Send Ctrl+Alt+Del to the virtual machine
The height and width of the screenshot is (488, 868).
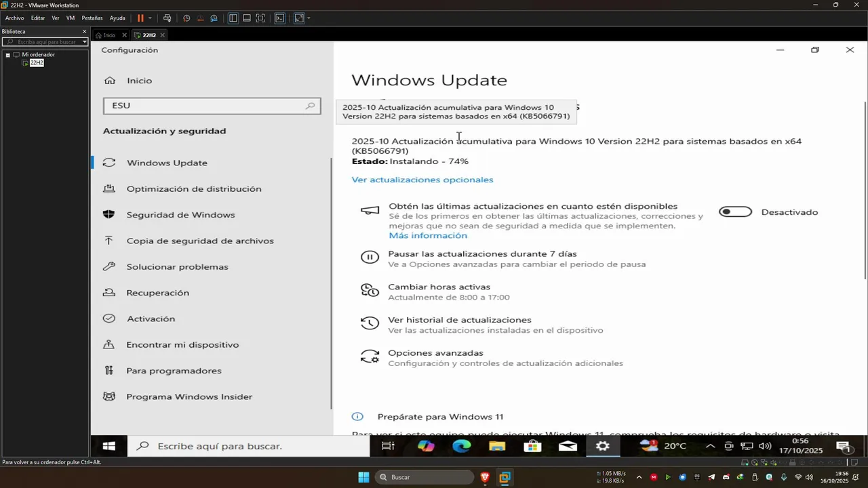(x=167, y=18)
